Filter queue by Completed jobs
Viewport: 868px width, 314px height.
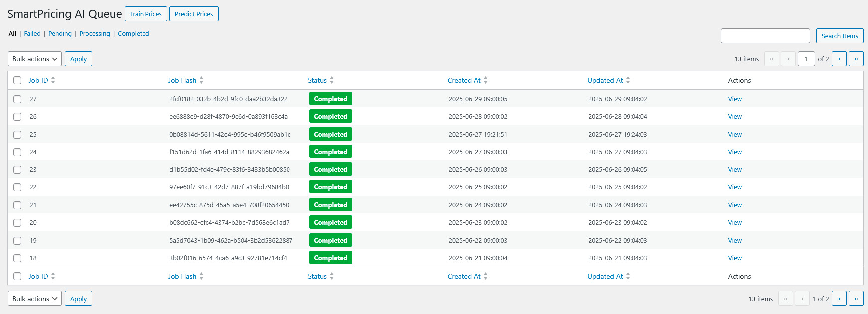[x=134, y=33]
